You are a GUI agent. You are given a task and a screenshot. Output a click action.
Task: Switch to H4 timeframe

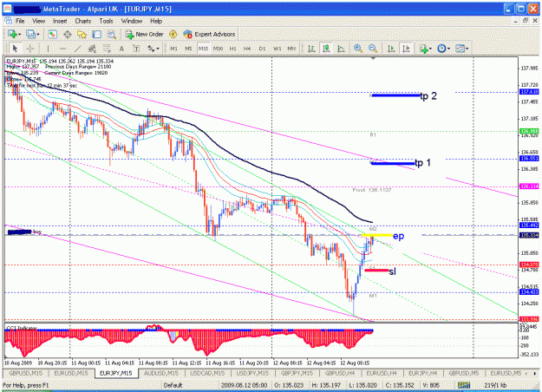coord(247,49)
